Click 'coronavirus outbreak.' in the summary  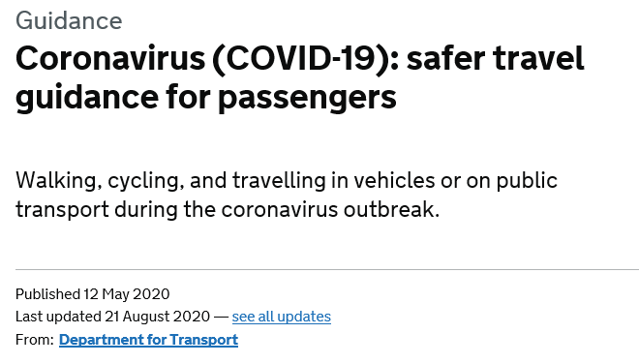click(x=330, y=209)
